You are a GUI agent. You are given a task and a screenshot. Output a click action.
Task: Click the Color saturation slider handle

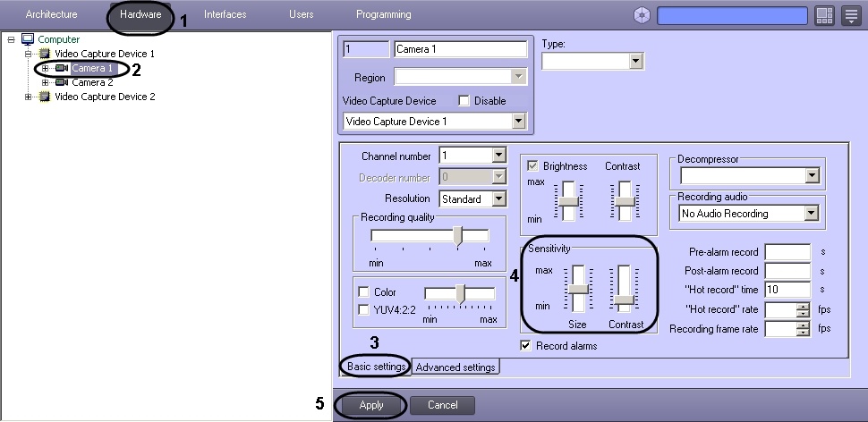coord(461,293)
